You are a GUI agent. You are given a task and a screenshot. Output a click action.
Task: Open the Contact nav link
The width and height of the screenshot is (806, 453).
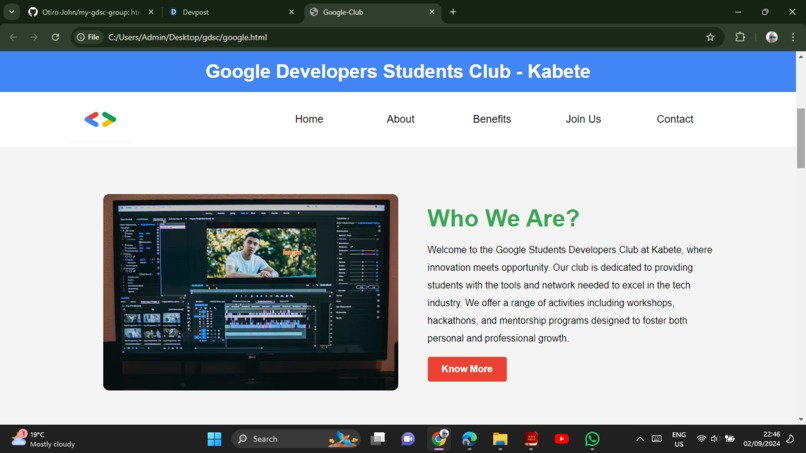tap(675, 119)
